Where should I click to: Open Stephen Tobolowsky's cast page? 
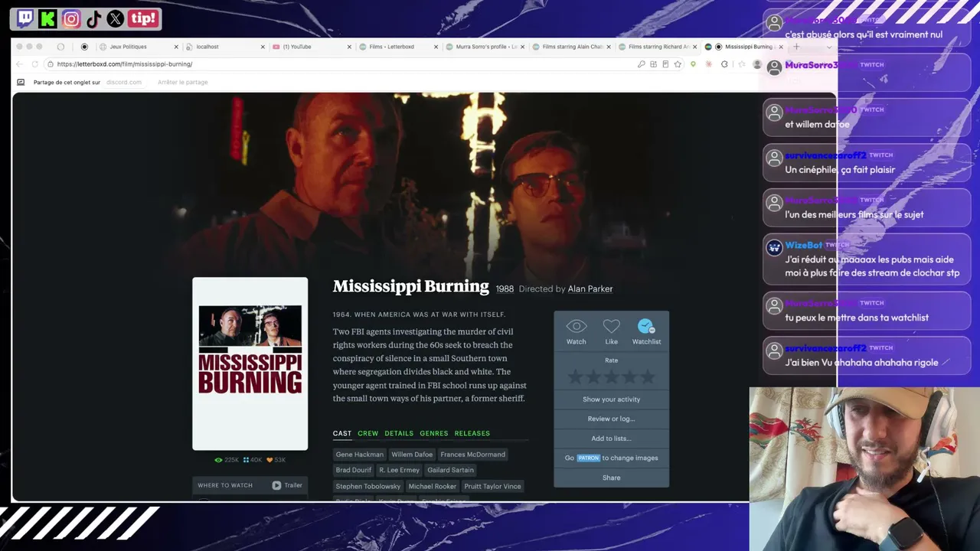368,486
